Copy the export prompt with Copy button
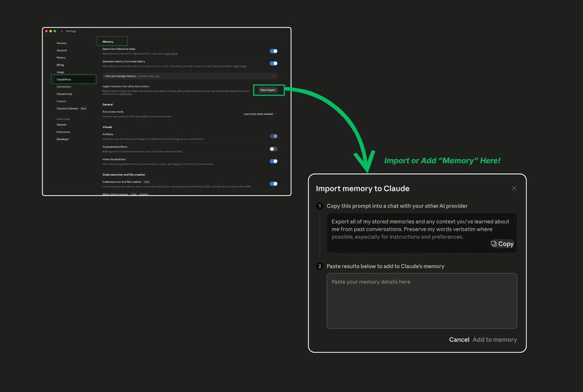The width and height of the screenshot is (583, 392). coord(502,244)
